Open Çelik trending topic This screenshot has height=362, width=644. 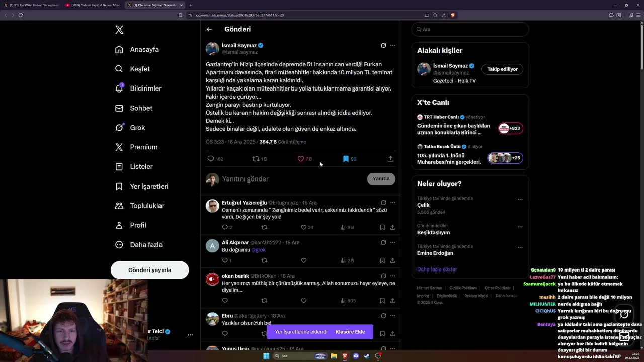point(424,205)
